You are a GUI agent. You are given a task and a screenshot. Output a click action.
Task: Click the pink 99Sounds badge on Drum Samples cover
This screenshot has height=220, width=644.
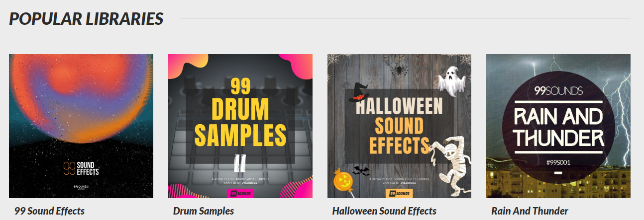(x=240, y=193)
